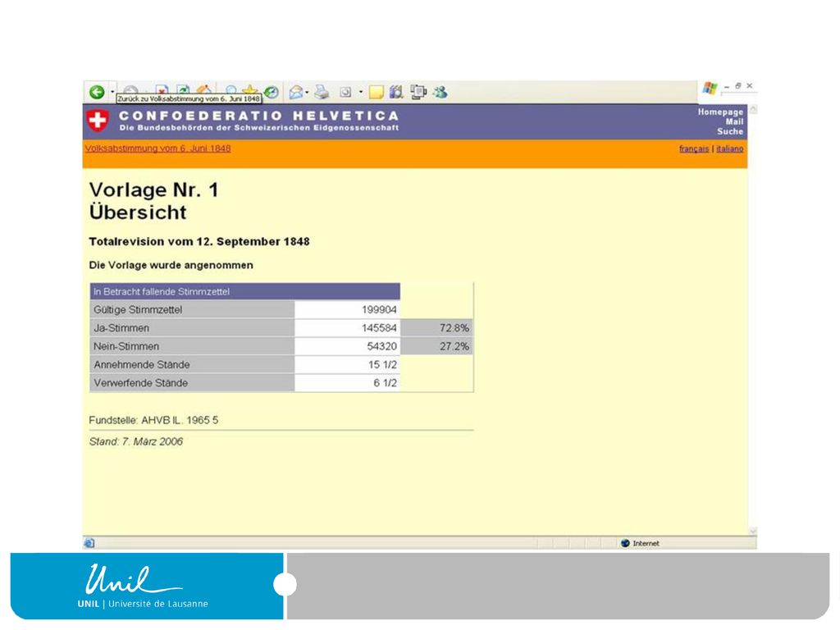Stop page loading with red X icon
The image size is (840, 630).
162,89
